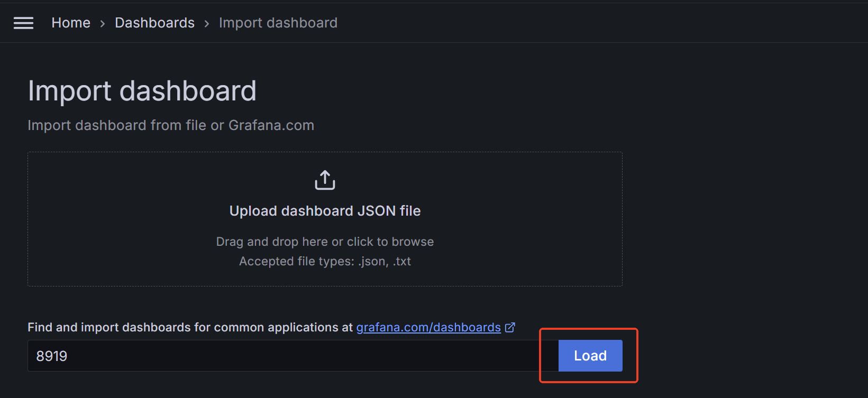Go to Home via breadcrumb
This screenshot has height=398, width=868.
[71, 23]
